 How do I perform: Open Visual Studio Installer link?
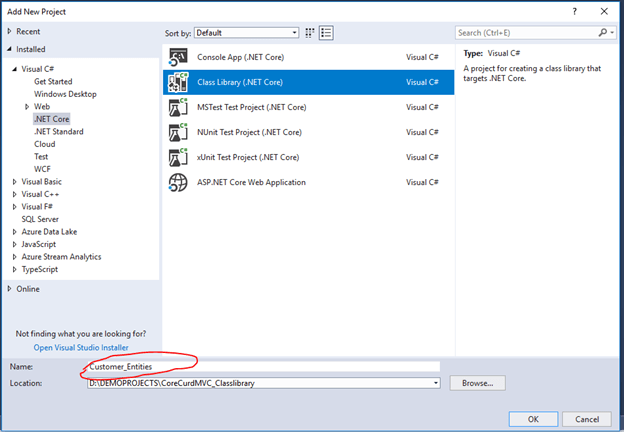point(81,348)
